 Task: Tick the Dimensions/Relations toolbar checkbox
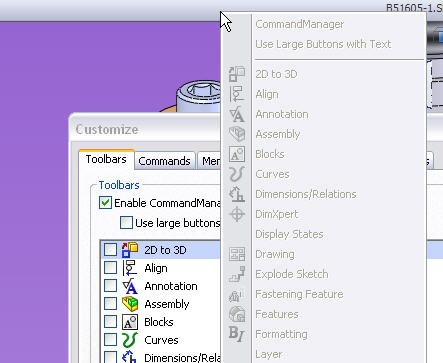[x=110, y=357]
